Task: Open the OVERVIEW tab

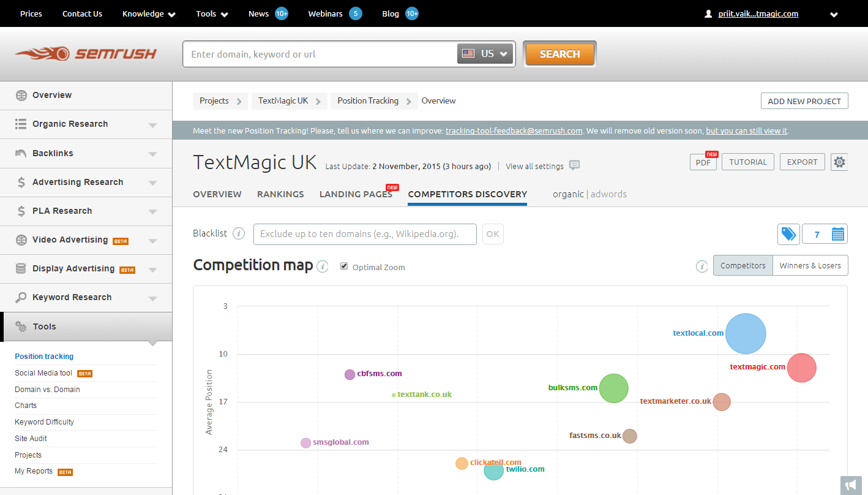Action: pyautogui.click(x=217, y=194)
